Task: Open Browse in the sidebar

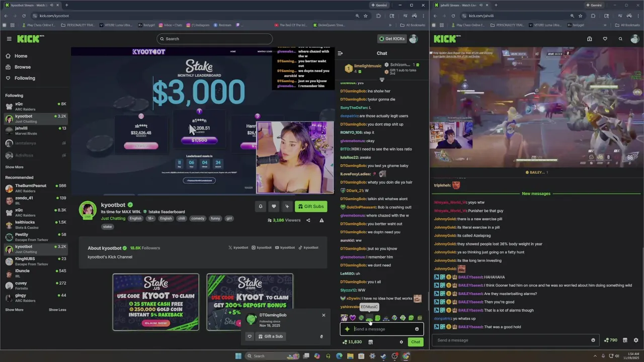Action: pyautogui.click(x=23, y=67)
